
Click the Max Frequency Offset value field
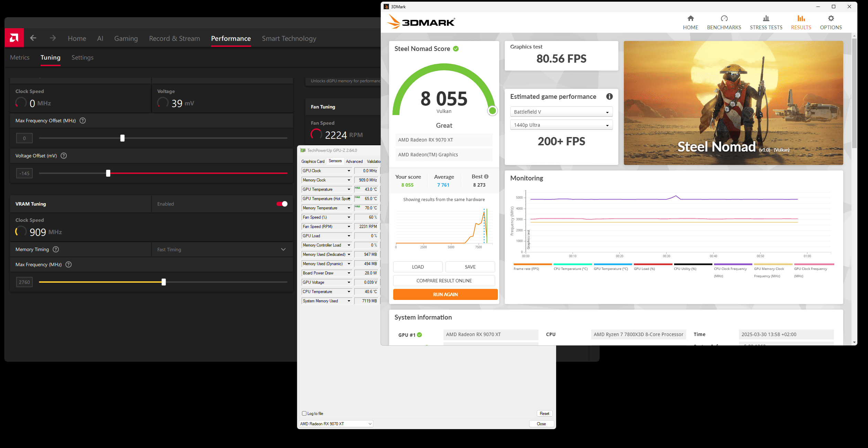coord(24,138)
